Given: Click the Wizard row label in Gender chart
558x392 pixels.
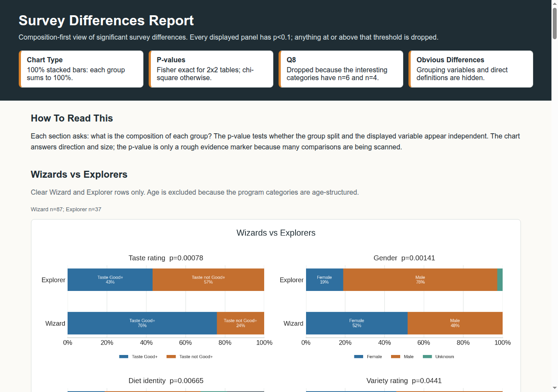Looking at the screenshot, I should (x=293, y=324).
